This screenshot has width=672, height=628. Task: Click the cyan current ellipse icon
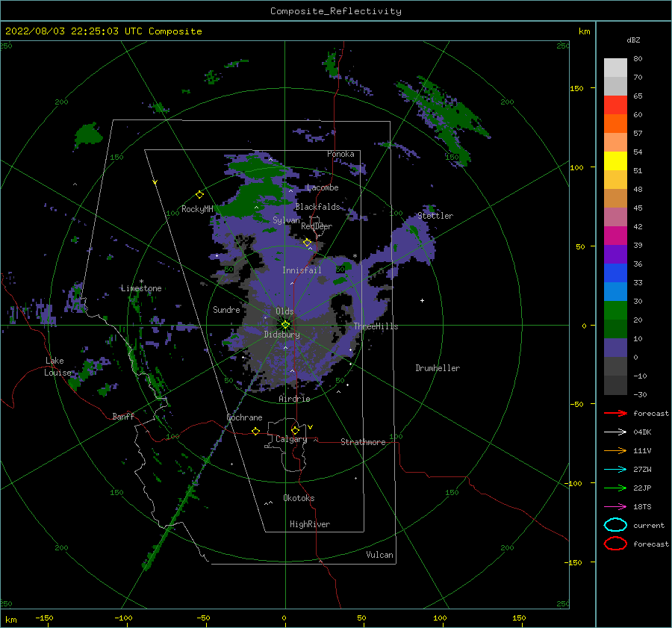click(x=615, y=525)
